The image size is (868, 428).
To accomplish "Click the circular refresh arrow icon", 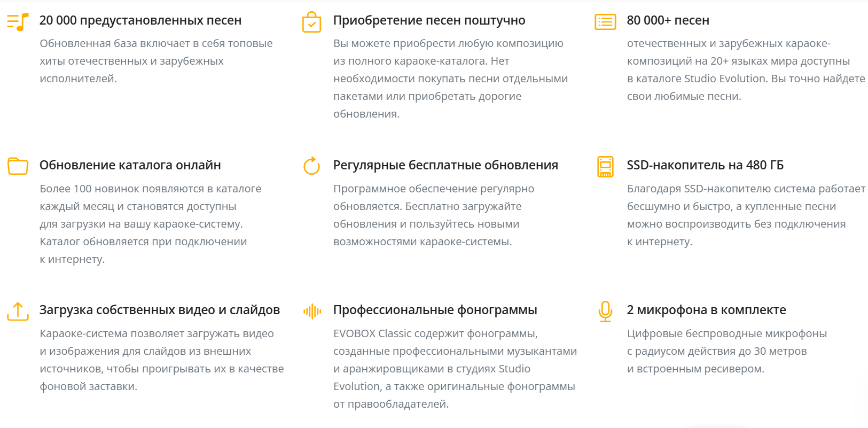I will coord(311,166).
